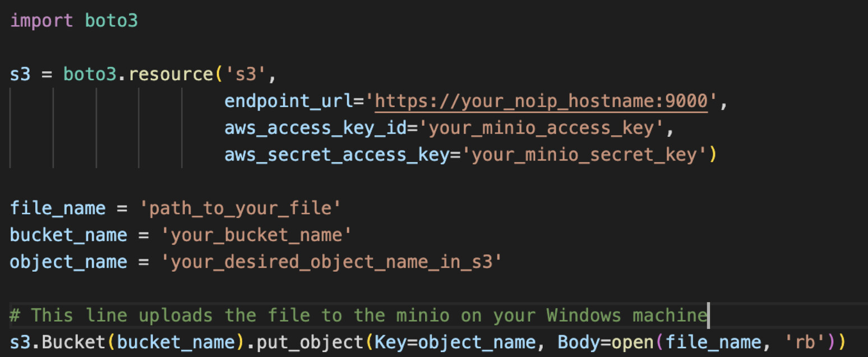This screenshot has width=868, height=357.
Task: Click the 'your_minio_secret_key' string
Action: (584, 155)
